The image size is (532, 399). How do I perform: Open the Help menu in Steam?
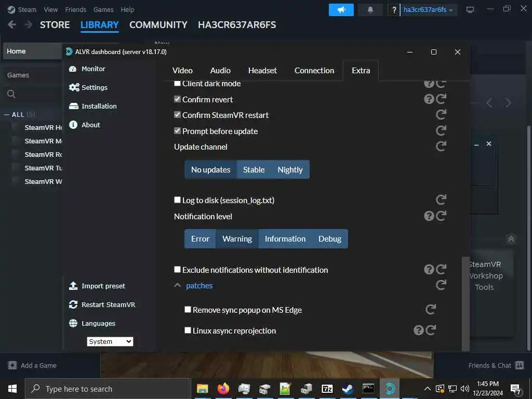point(127,9)
